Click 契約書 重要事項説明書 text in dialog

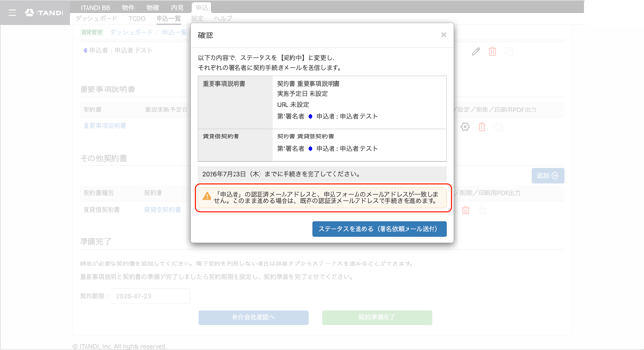pyautogui.click(x=309, y=84)
